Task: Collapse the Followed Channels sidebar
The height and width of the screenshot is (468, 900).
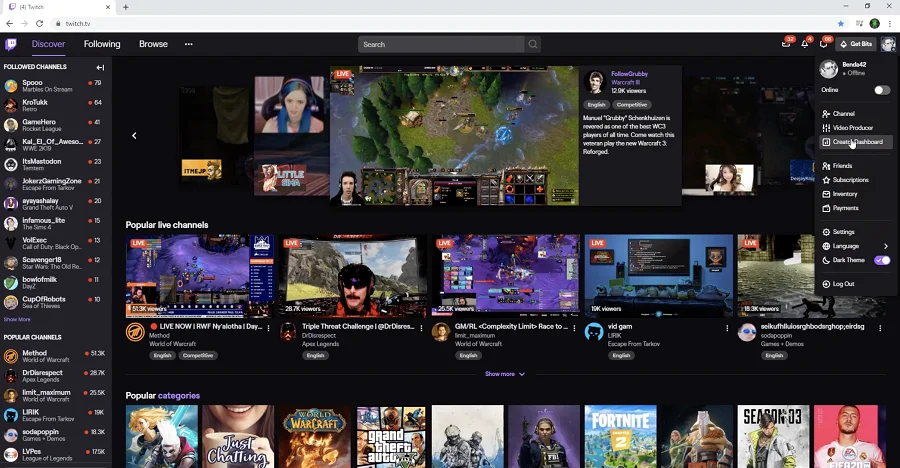Action: click(100, 67)
